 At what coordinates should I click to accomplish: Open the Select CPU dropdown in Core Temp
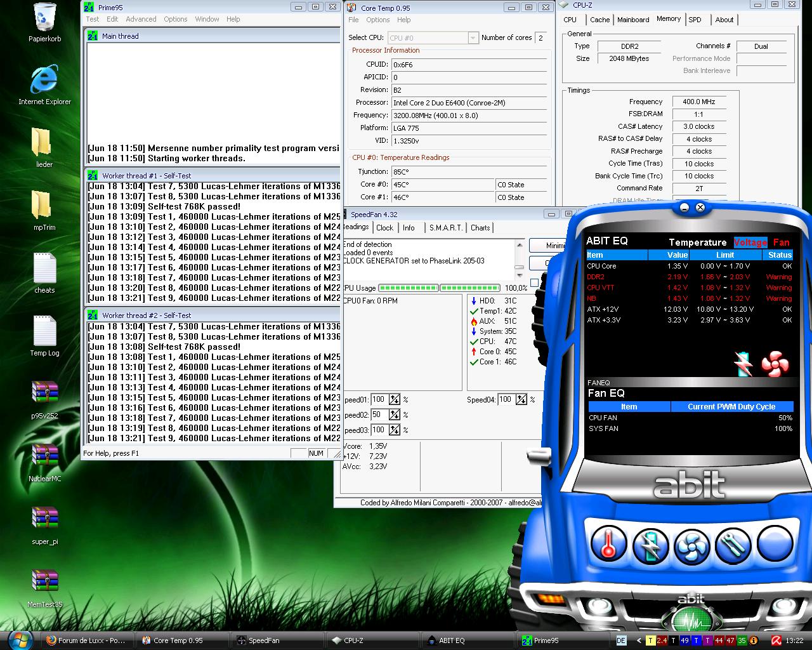pos(473,38)
